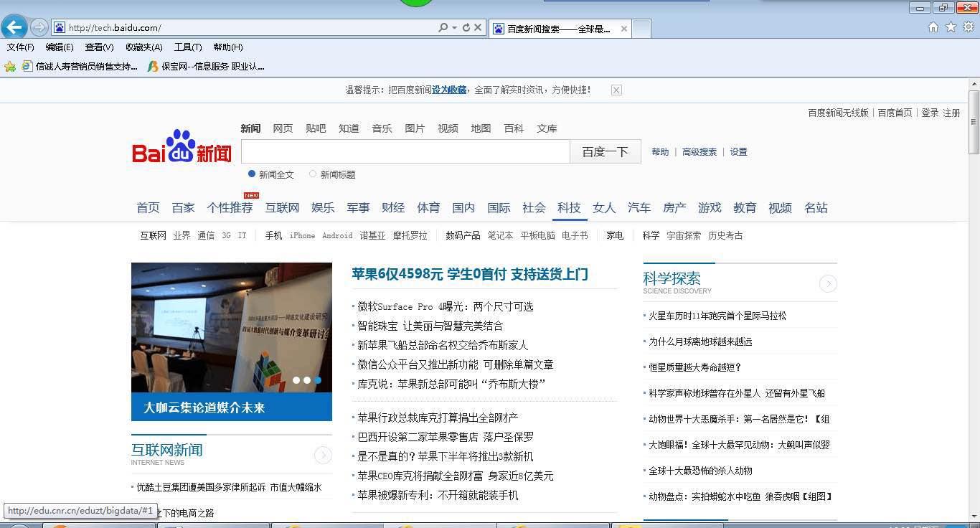Open a new blank tab
This screenshot has width=980, height=528.
click(641, 29)
